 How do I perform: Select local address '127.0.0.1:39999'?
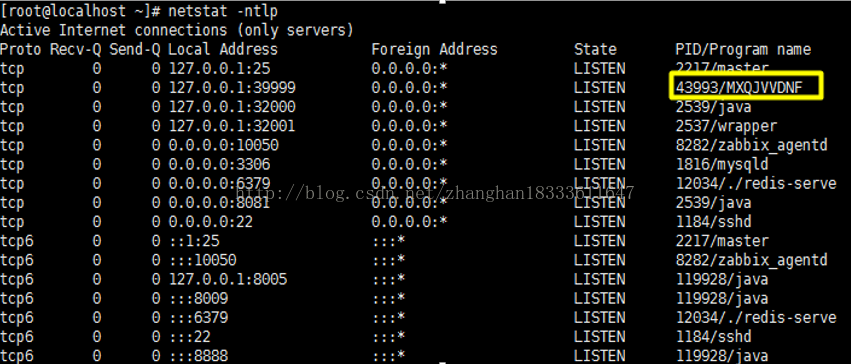(x=232, y=87)
